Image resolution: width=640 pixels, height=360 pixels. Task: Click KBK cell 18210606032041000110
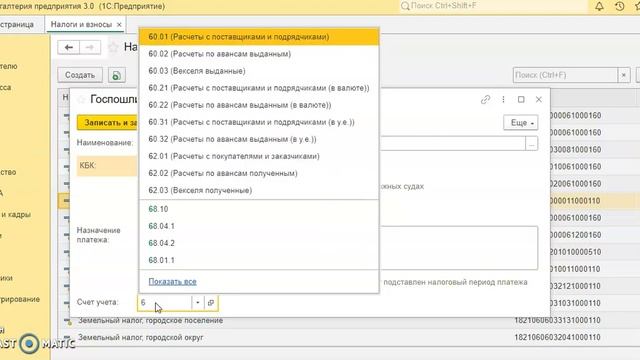pos(557,338)
